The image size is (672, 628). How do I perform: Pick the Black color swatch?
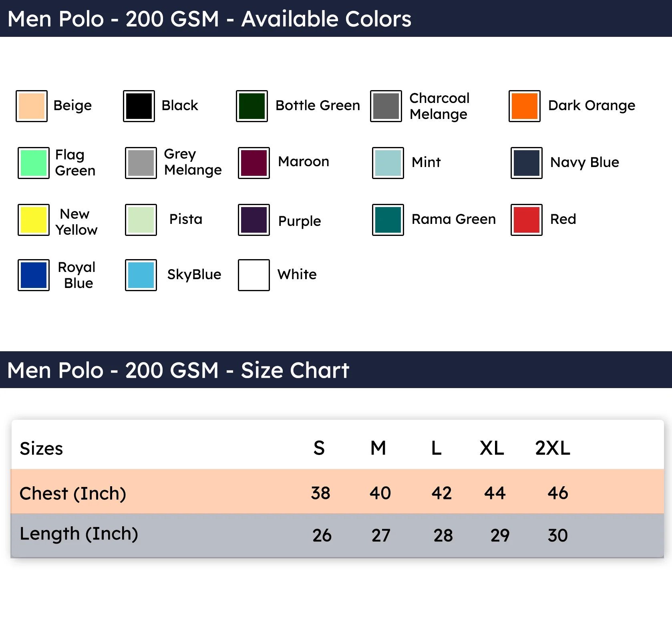point(139,106)
